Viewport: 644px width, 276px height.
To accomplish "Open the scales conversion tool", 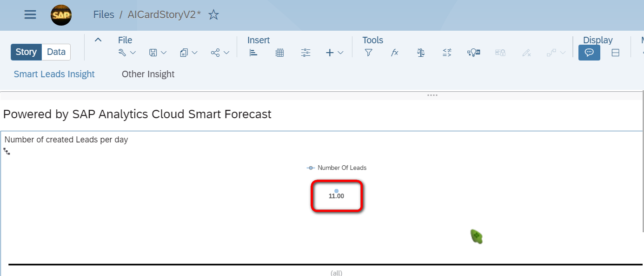I will 421,53.
